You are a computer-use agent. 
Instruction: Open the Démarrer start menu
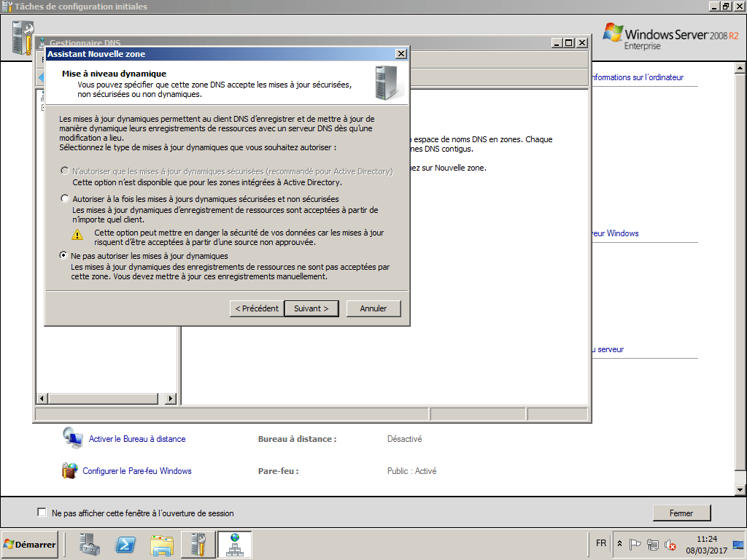pyautogui.click(x=29, y=544)
